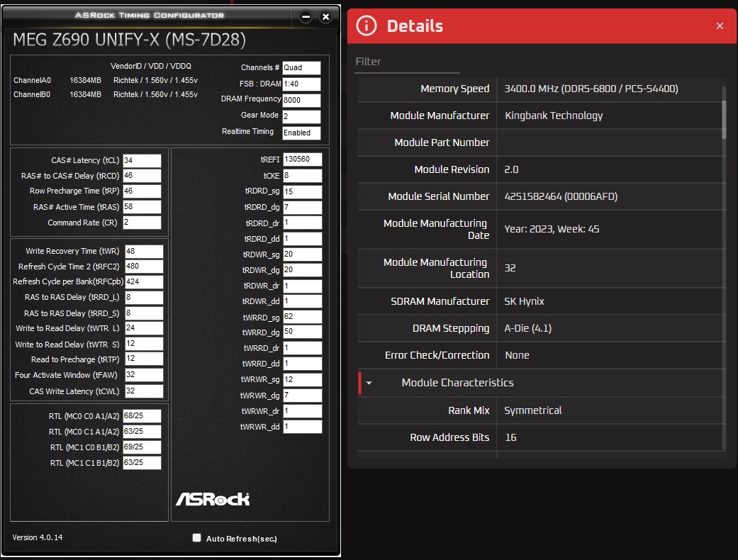Select the A-Die (4.1) stepping value
The image size is (738, 560).
(527, 328)
